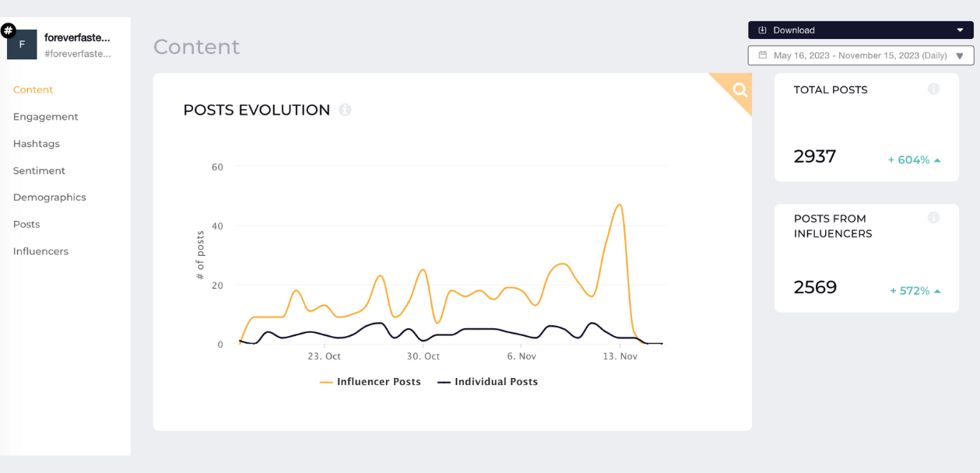Click the info icon in the Total Posts card

pyautogui.click(x=933, y=89)
